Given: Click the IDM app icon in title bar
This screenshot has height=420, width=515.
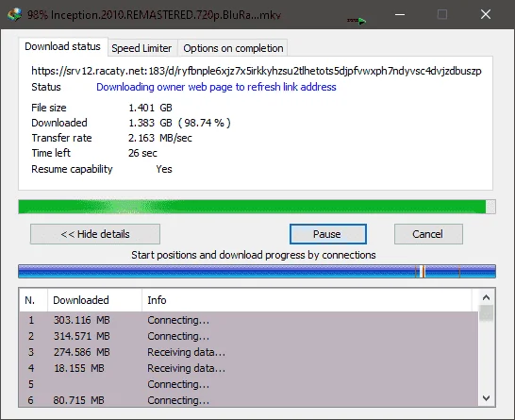Looking at the screenshot, I should point(14,14).
